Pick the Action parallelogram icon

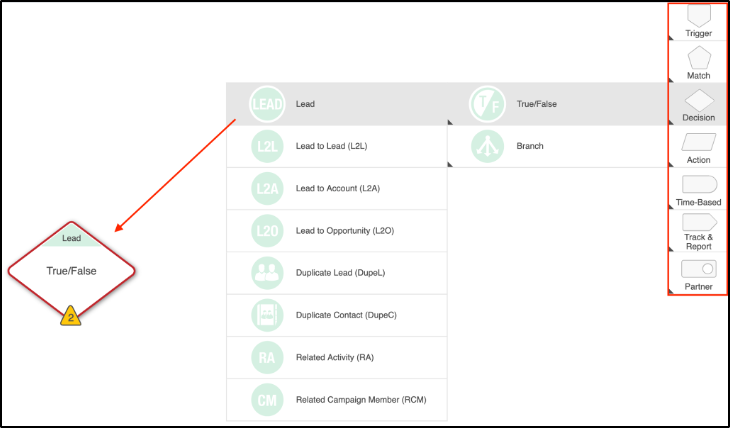(x=698, y=142)
